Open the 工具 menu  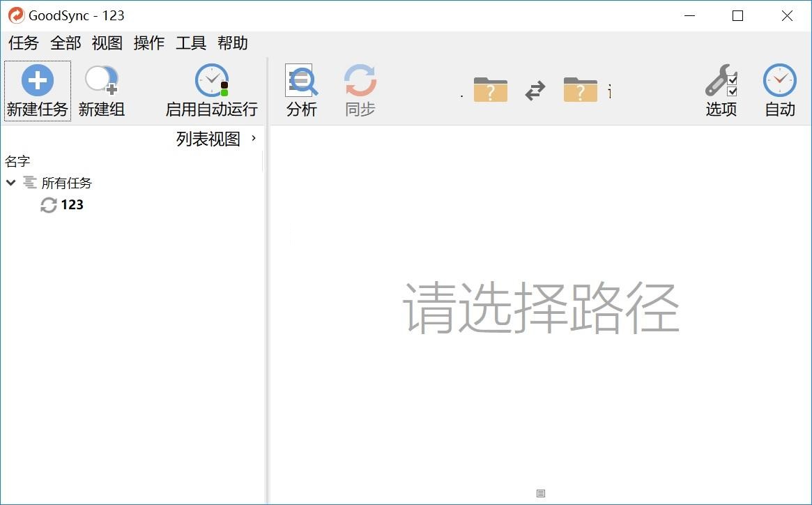point(190,43)
